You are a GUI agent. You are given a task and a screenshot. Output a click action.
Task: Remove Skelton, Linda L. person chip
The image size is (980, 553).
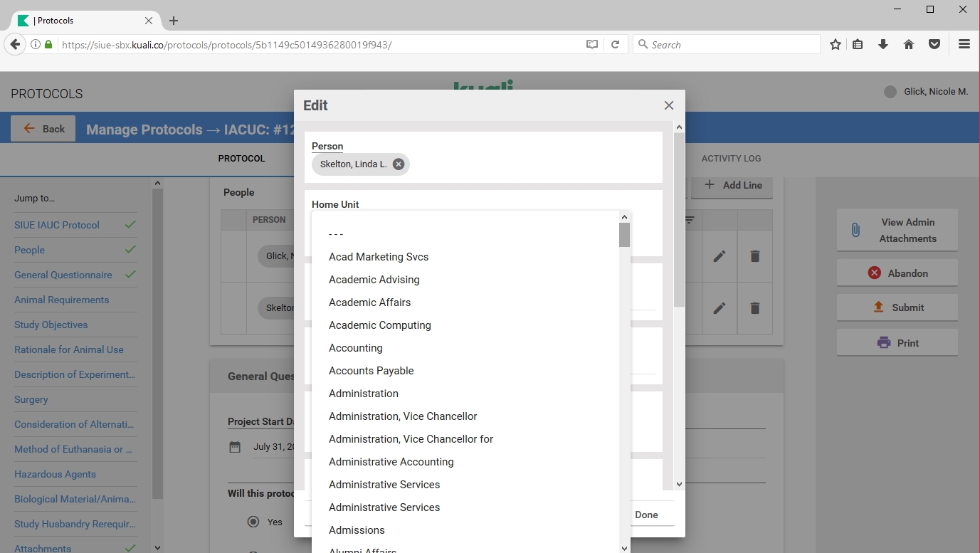pyautogui.click(x=399, y=164)
